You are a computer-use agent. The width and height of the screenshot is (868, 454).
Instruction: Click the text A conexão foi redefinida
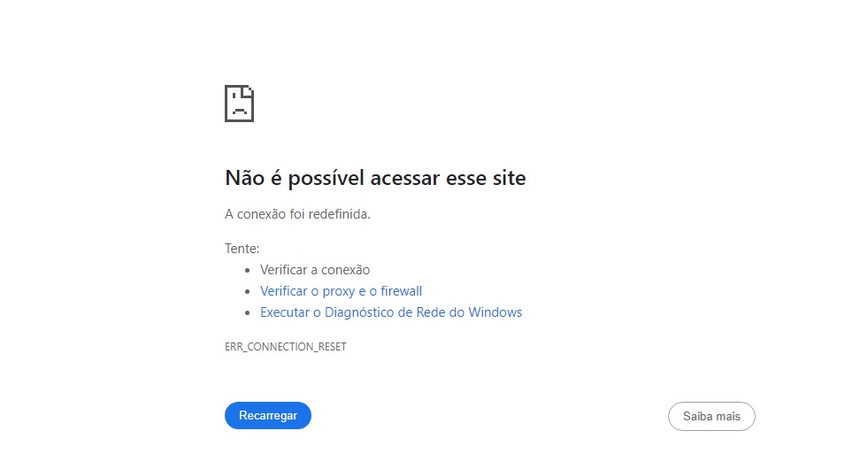click(297, 214)
